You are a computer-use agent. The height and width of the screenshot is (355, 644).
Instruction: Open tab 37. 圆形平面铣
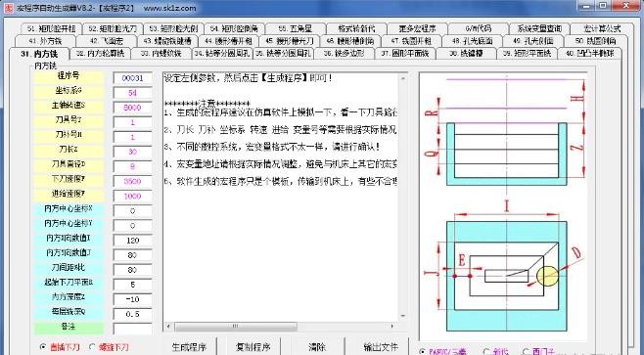405,54
